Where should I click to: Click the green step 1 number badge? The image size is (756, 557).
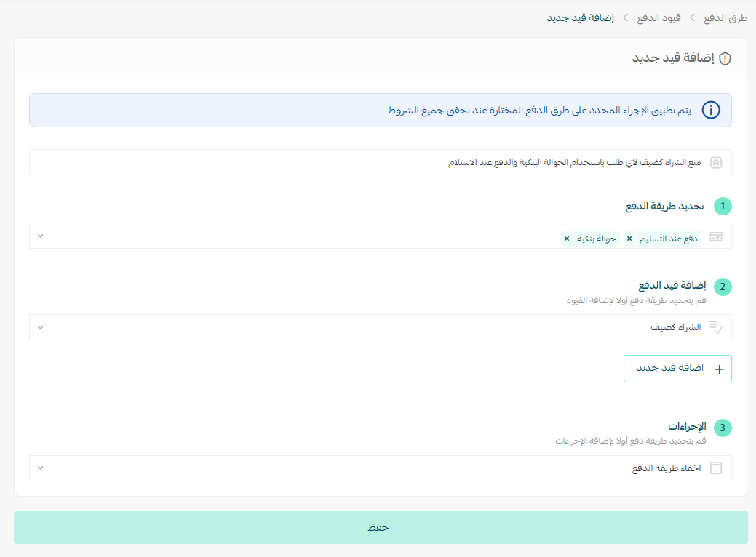click(723, 207)
